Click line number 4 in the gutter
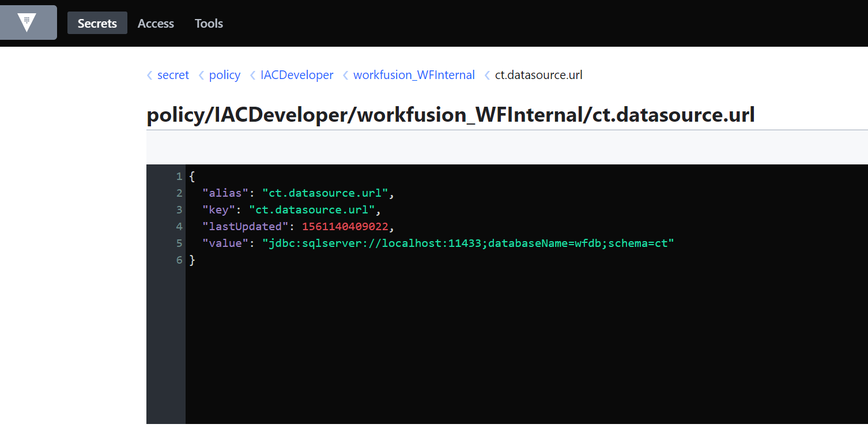 (x=179, y=226)
